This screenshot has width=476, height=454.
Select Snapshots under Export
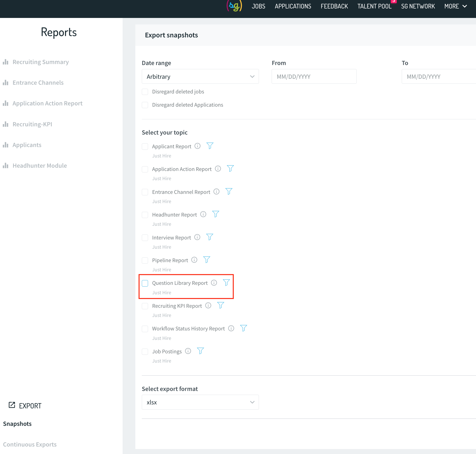17,424
